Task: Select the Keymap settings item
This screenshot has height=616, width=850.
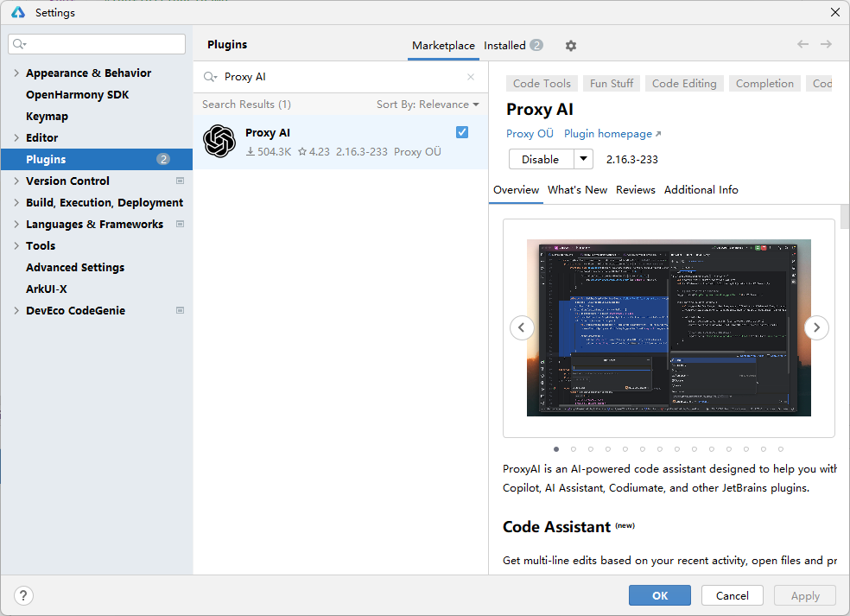Action: pos(47,117)
